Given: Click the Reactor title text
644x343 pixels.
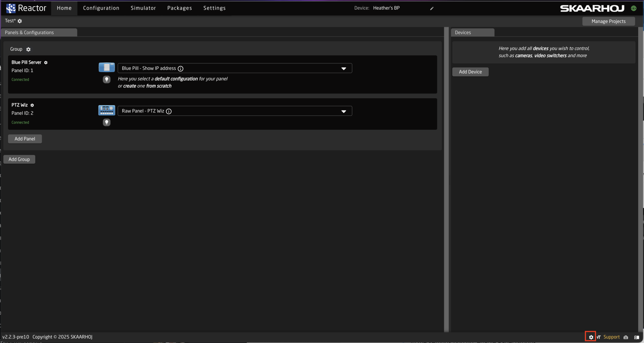Looking at the screenshot, I should [32, 8].
